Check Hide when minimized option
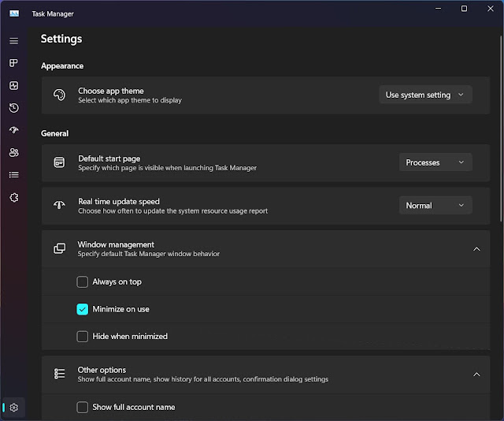 [x=83, y=336]
